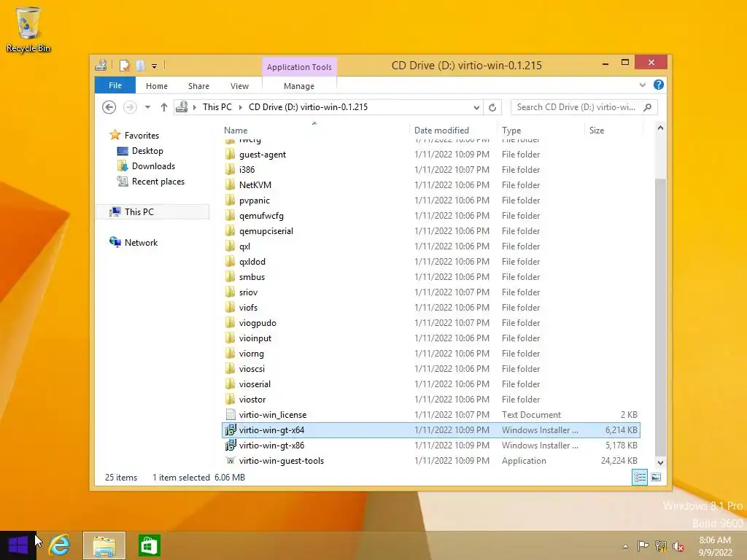Screen dimensions: 747x560
Task: Select virtio-win-gt-x64 installer file
Action: pyautogui.click(x=430, y=430)
